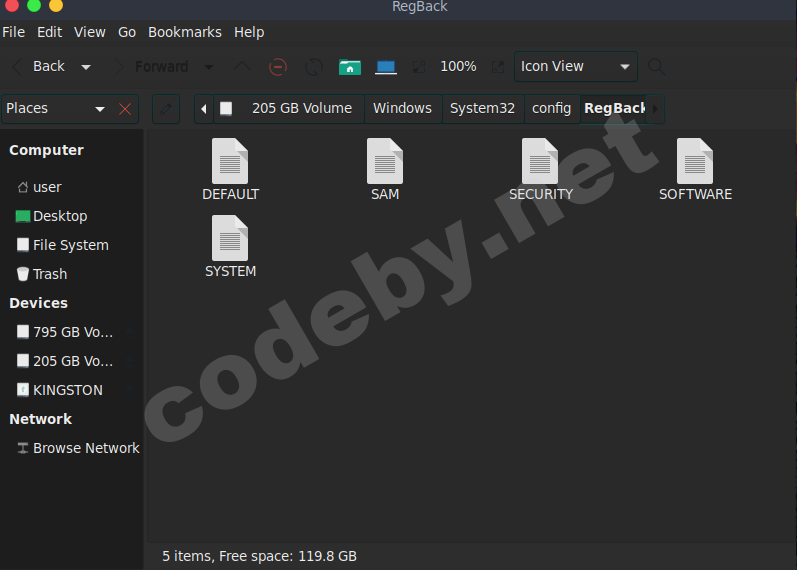Open KINGSTON device
The image size is (797, 570).
pyautogui.click(x=59, y=390)
